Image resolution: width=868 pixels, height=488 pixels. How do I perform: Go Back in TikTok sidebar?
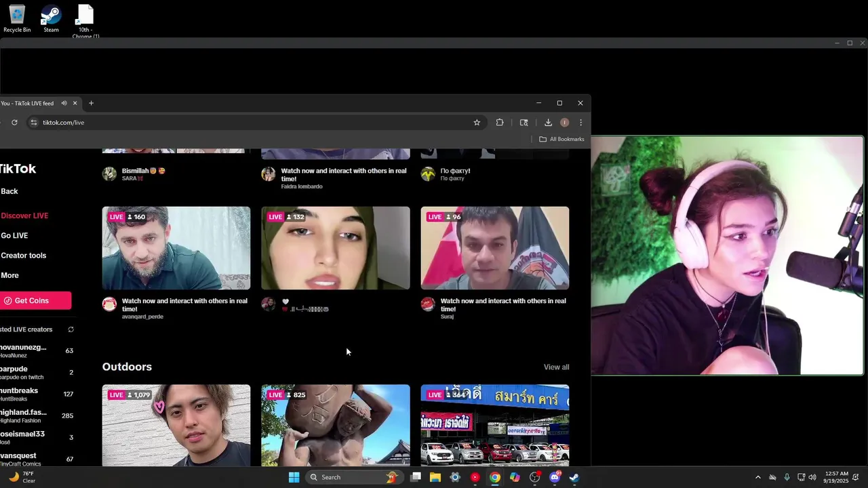[9, 192]
